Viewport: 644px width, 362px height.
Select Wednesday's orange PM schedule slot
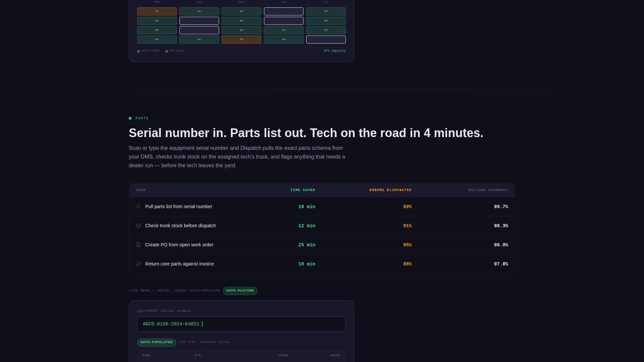241,40
